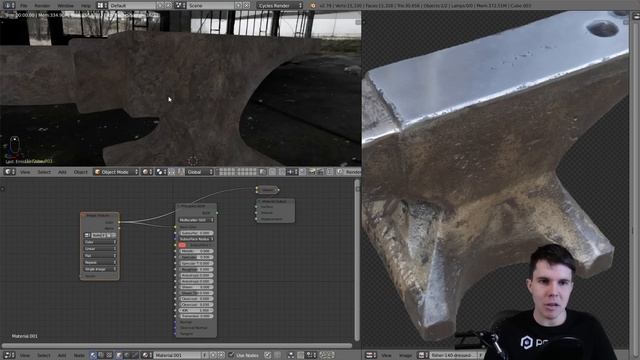This screenshot has width=640, height=360.
Task: Click the red Subsurface Color swatch
Action: pos(182,245)
